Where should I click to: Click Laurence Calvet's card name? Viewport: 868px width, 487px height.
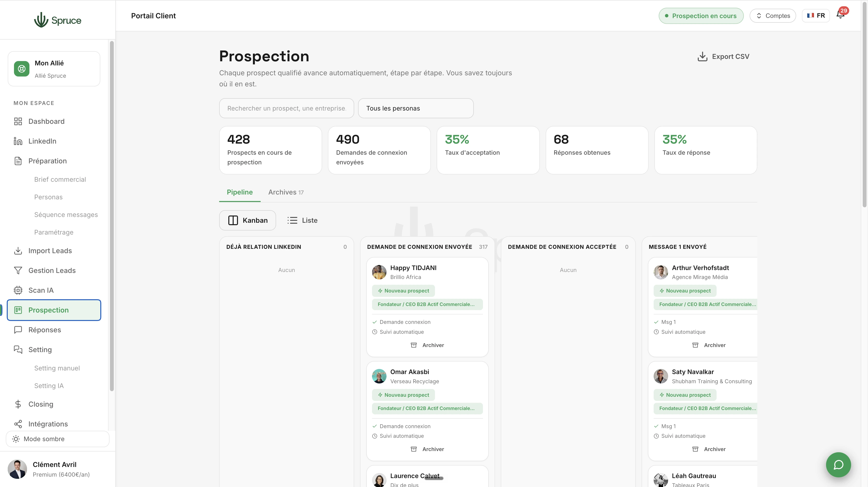415,476
